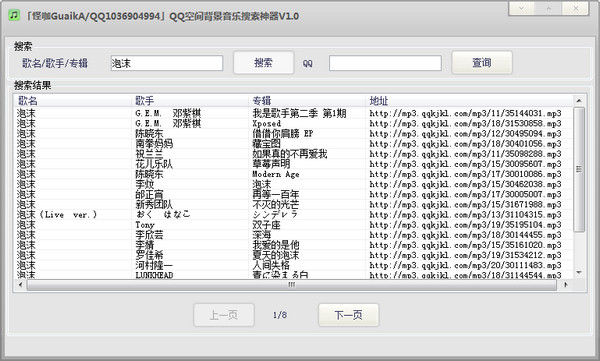Click URL ending 35195104.mp3
Image resolution: width=600 pixels, height=361 pixels.
click(x=465, y=225)
